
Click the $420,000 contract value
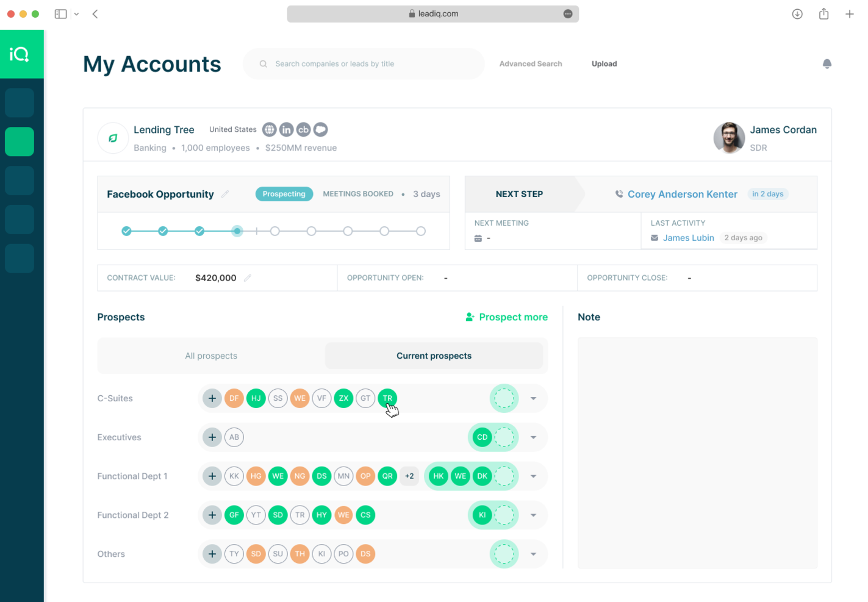click(215, 278)
